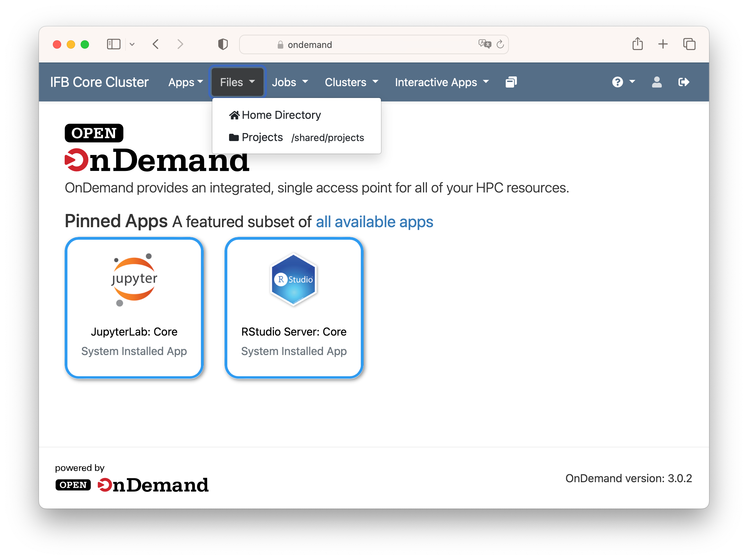Reload the page with refresh icon
748x560 pixels.
click(x=500, y=44)
